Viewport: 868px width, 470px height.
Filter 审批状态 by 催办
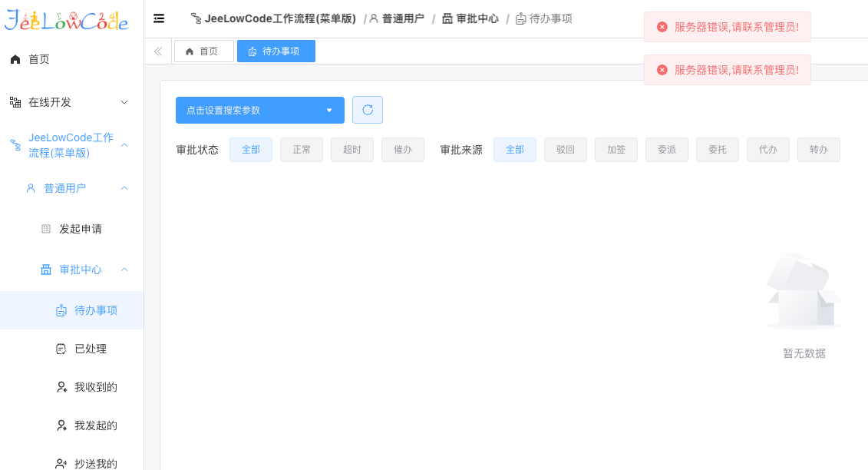[x=403, y=150]
